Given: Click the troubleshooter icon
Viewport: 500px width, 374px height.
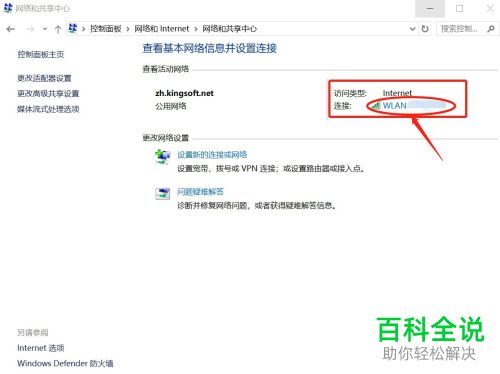Looking at the screenshot, I should (x=163, y=193).
